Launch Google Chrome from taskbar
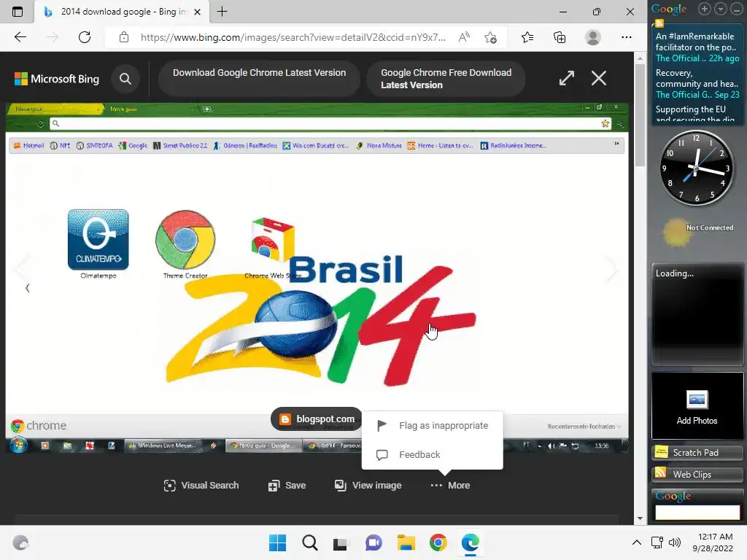Image resolution: width=747 pixels, height=560 pixels. pyautogui.click(x=438, y=542)
